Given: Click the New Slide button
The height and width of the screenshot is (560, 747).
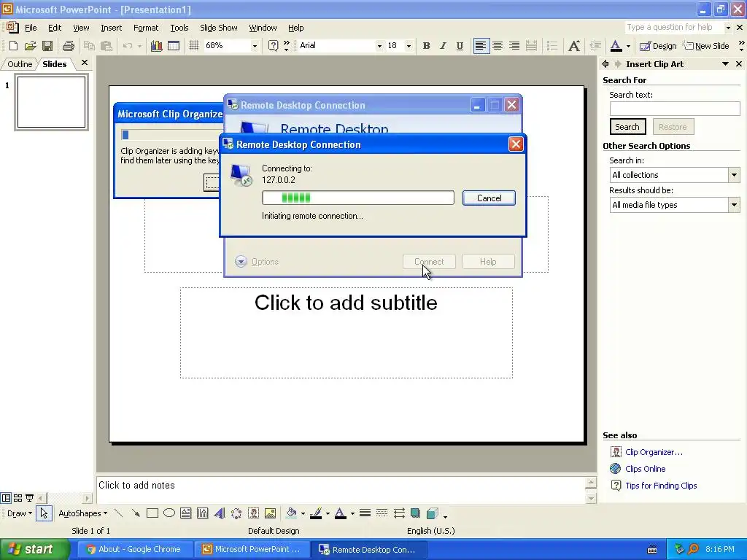Looking at the screenshot, I should [706, 46].
